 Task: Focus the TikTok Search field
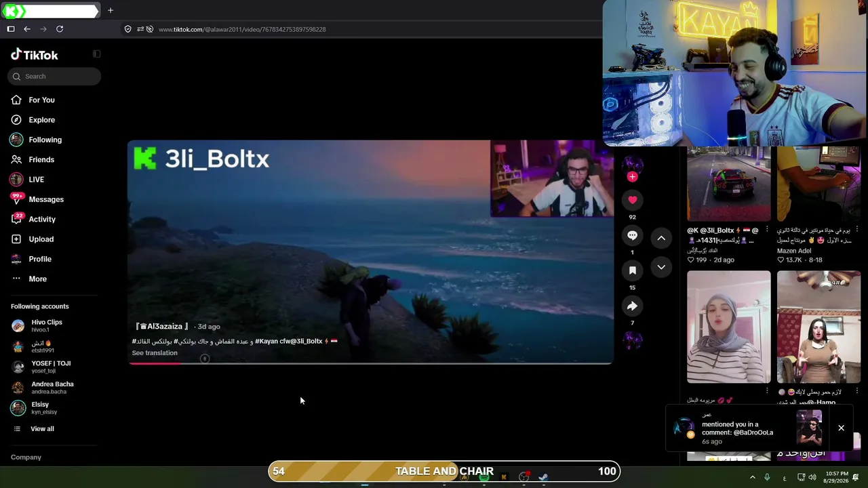[x=54, y=77]
